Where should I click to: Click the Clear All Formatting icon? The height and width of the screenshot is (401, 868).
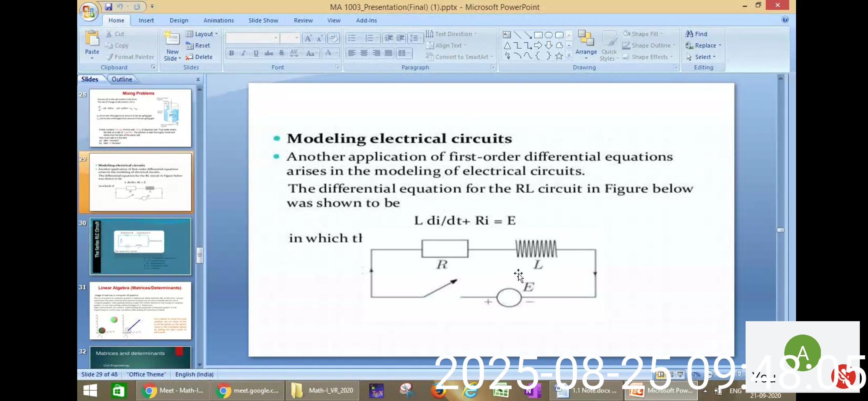point(333,38)
